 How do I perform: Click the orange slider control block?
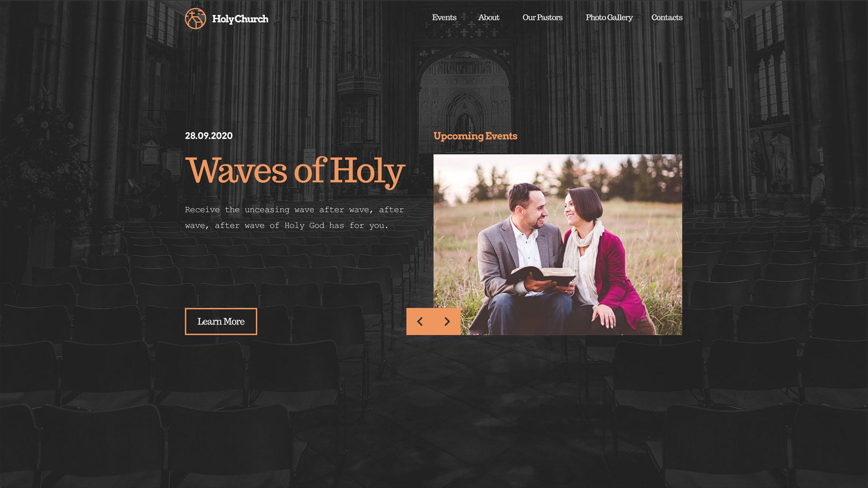coord(434,322)
